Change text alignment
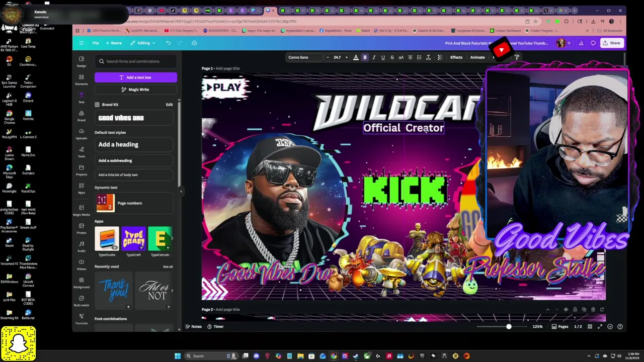 tap(410, 57)
